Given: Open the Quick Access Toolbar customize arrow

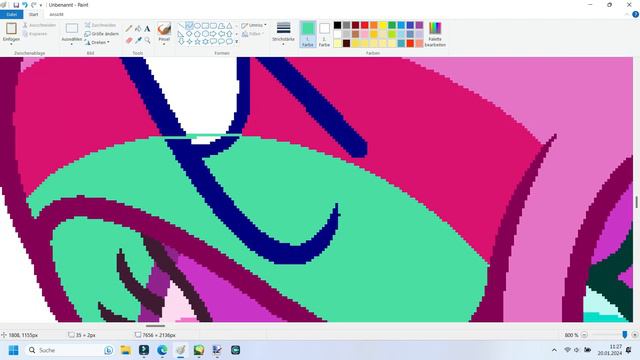Looking at the screenshot, I should (x=41, y=5).
